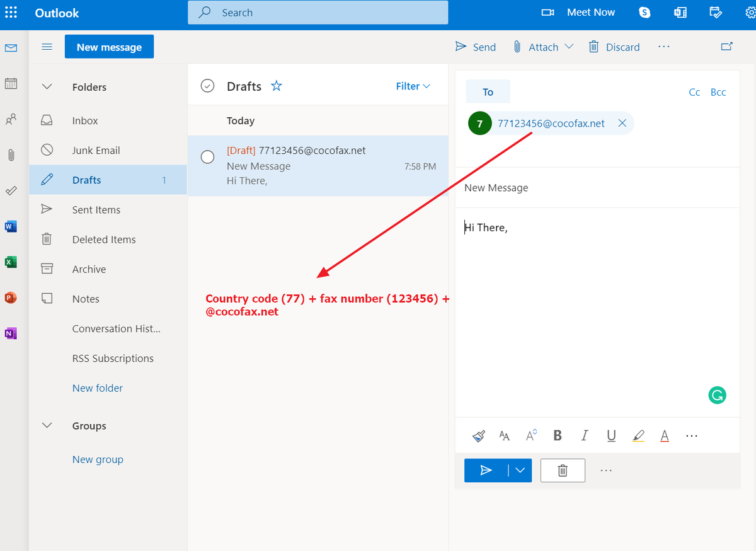
Task: Select all messages circle in Drafts header
Action: (207, 86)
